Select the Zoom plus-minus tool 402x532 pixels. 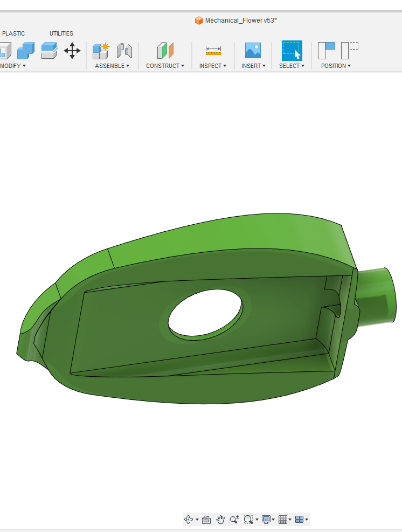(x=234, y=520)
